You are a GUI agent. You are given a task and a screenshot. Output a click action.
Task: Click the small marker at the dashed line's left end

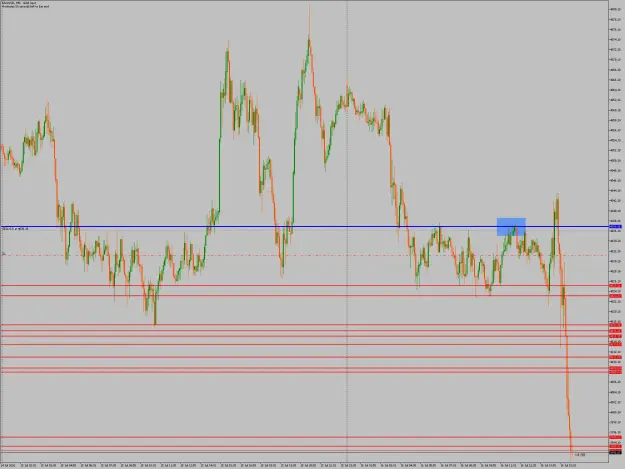coord(4,254)
